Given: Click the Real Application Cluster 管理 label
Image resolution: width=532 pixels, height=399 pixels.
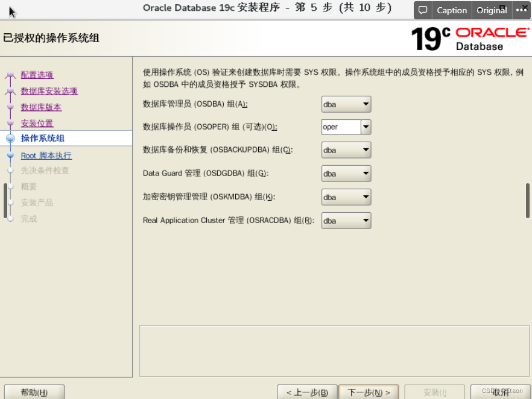Looking at the screenshot, I should click(229, 221).
